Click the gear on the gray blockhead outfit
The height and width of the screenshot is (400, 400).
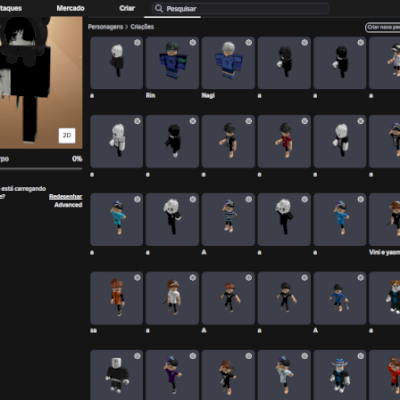137,356
